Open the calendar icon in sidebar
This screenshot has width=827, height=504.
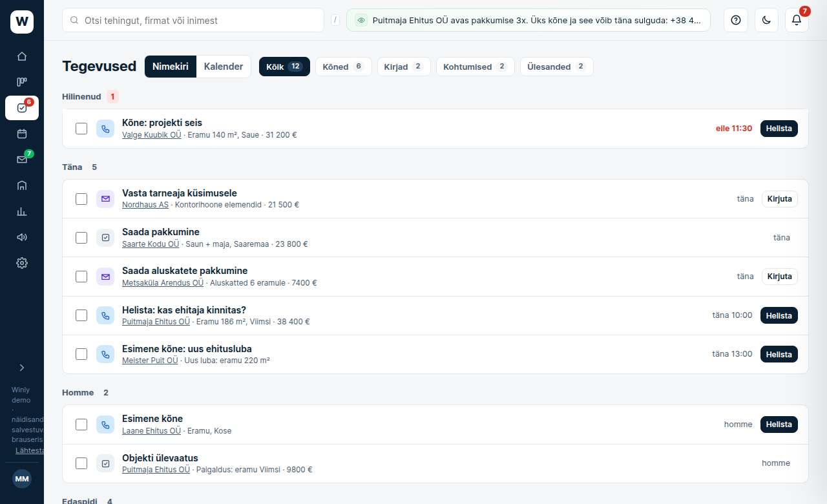22,134
